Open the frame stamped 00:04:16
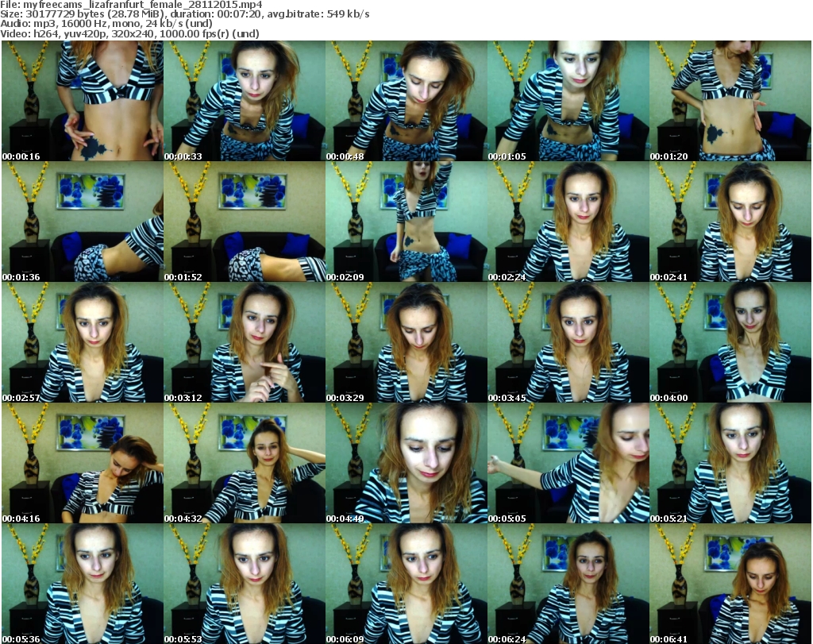This screenshot has width=813, height=644. tap(83, 463)
